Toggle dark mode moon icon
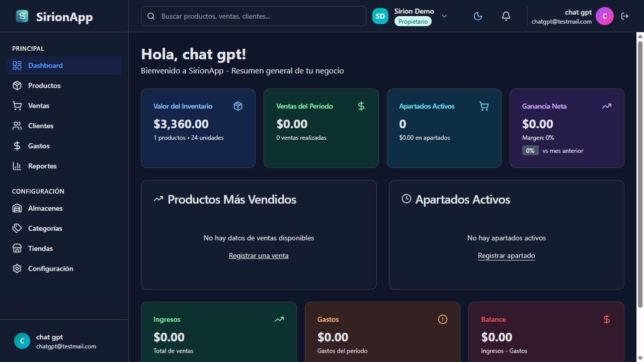 coord(478,16)
